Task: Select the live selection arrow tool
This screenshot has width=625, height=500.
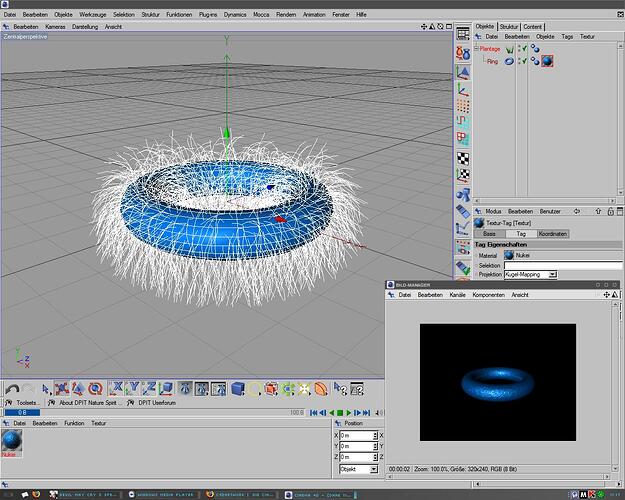Action: (x=45, y=389)
